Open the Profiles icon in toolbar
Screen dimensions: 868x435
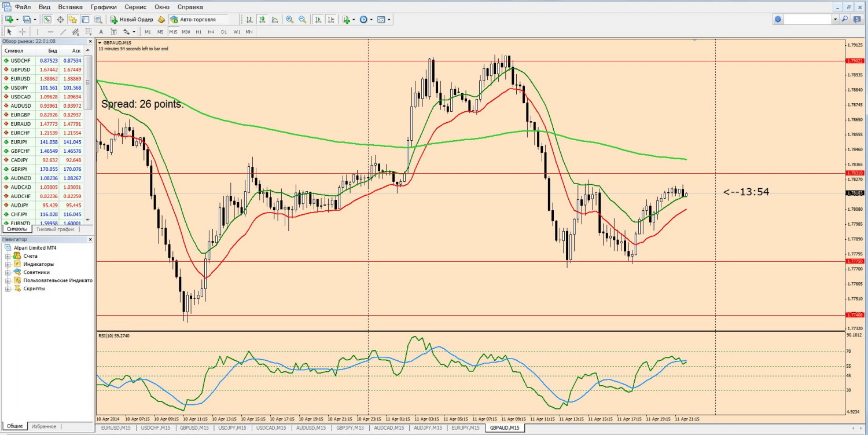pyautogui.click(x=26, y=19)
